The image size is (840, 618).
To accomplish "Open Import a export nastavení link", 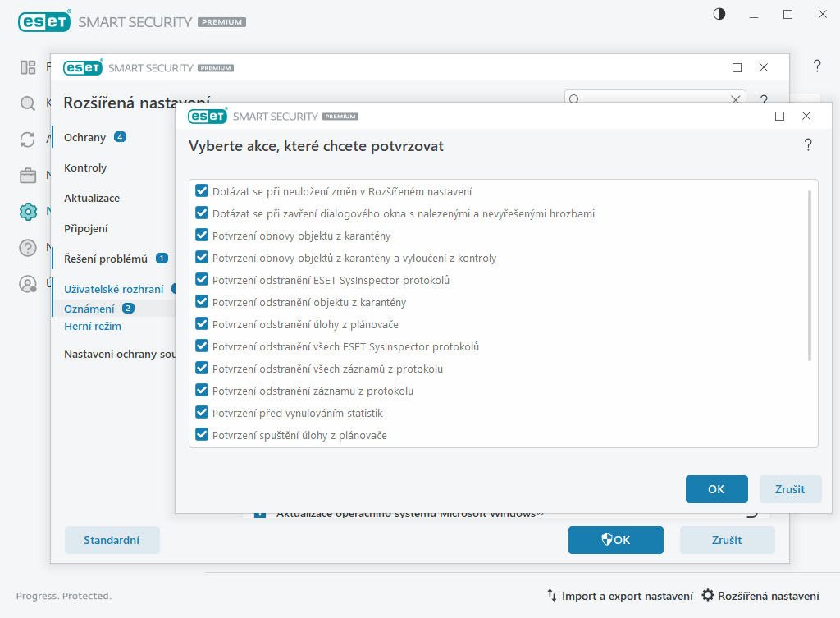I will (x=620, y=596).
